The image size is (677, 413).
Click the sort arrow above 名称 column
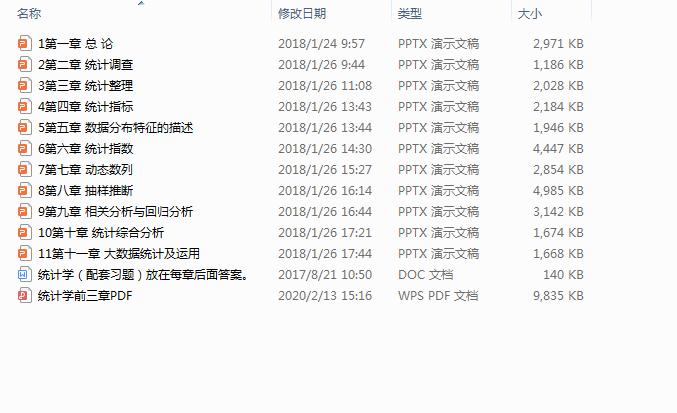coord(141,3)
